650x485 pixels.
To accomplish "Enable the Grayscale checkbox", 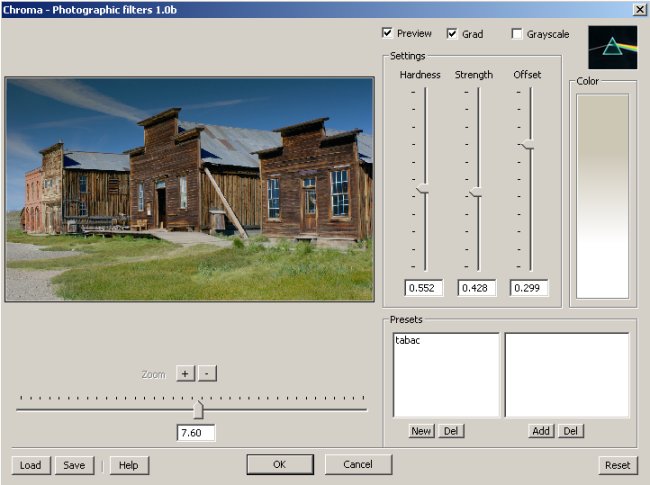I will point(517,34).
